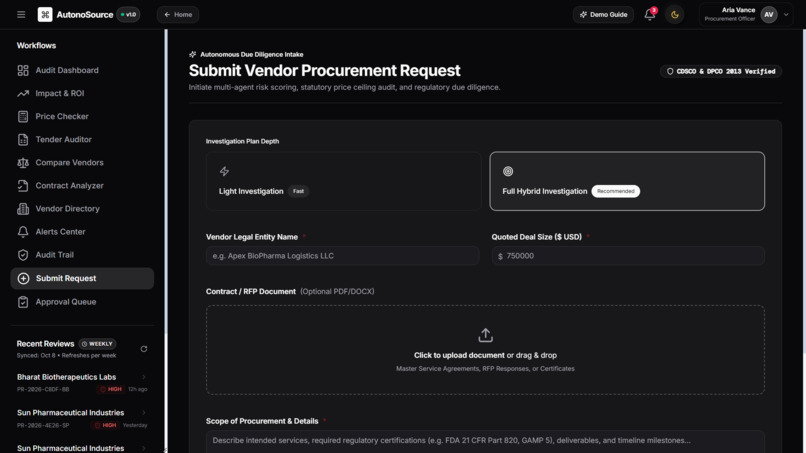Click the Fast badge
806x453 pixels.
298,191
